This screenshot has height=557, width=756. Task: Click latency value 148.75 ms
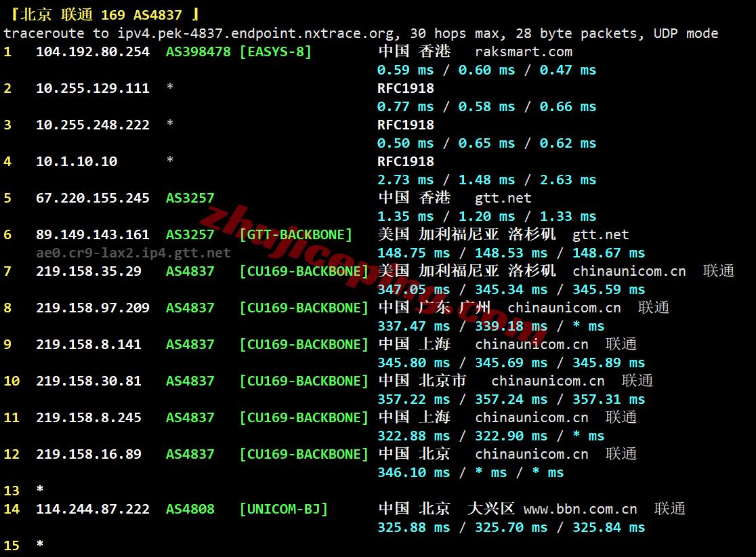(414, 253)
